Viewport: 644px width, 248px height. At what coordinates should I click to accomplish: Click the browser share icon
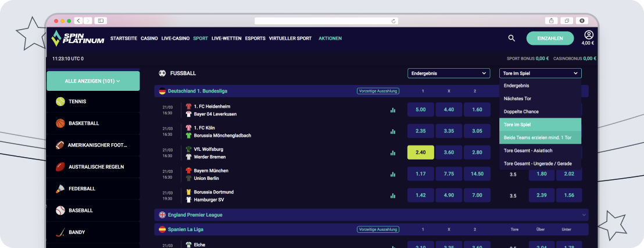(x=551, y=20)
